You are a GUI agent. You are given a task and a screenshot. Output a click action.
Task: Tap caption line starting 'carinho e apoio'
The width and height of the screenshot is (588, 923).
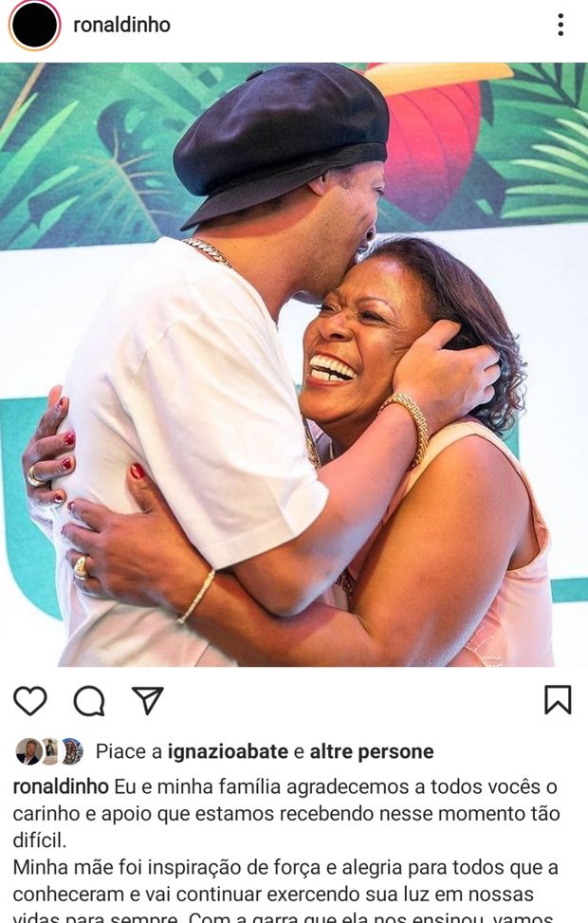click(286, 814)
